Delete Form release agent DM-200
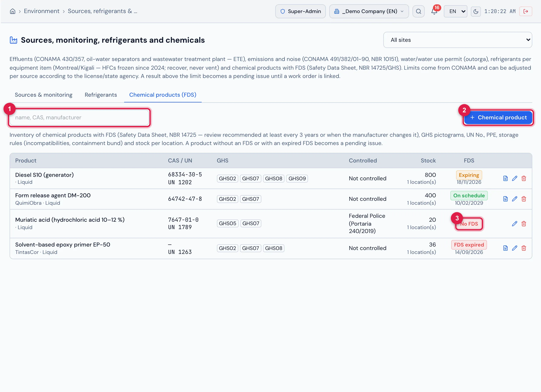The width and height of the screenshot is (541, 392). pos(524,199)
